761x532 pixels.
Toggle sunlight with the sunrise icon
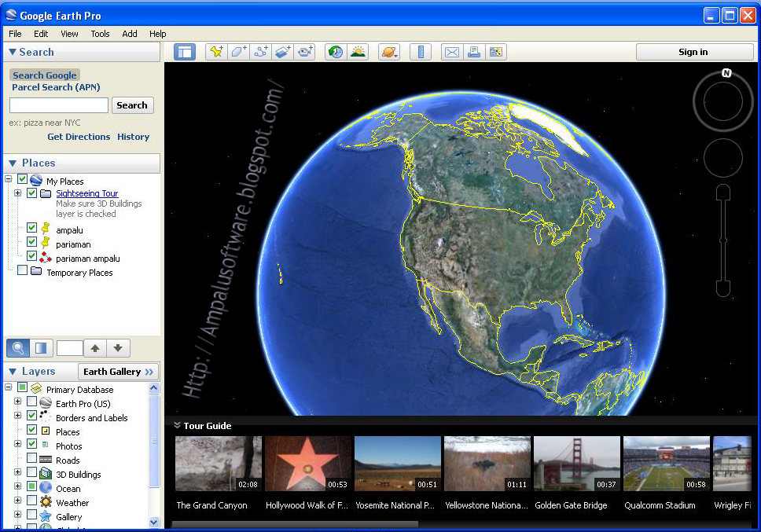[358, 51]
